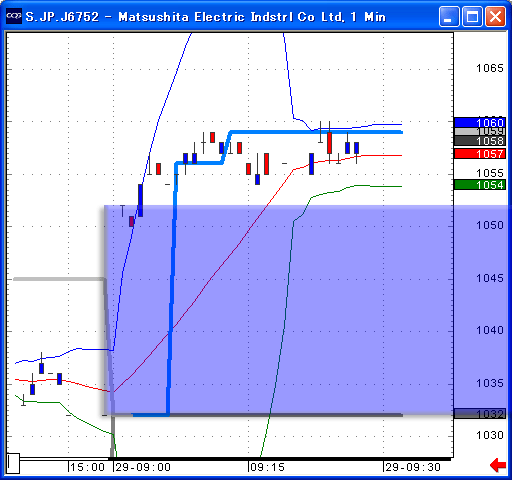Click the CQG icon in the title bar
Image resolution: width=512 pixels, height=480 pixels.
(14, 16)
